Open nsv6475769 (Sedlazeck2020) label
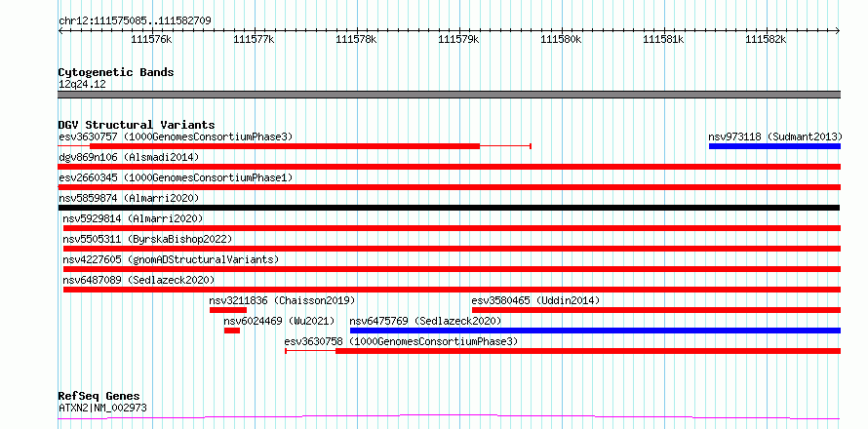The width and height of the screenshot is (868, 429). tap(425, 321)
